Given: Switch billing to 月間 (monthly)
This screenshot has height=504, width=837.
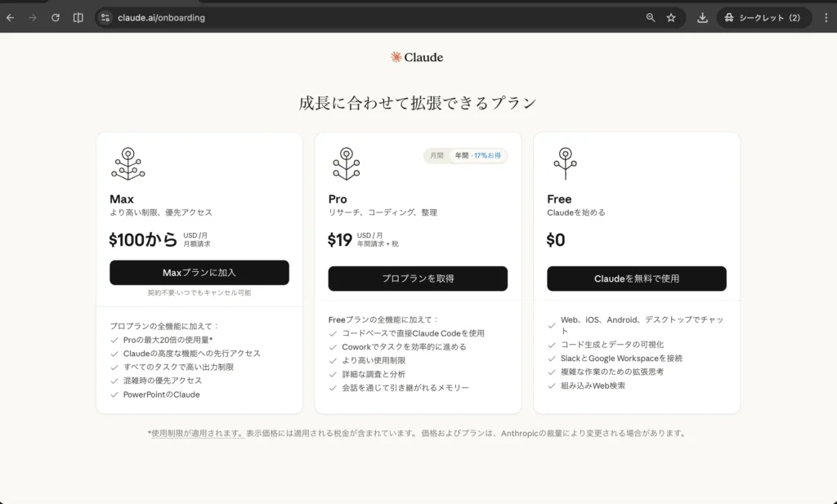Looking at the screenshot, I should (436, 155).
